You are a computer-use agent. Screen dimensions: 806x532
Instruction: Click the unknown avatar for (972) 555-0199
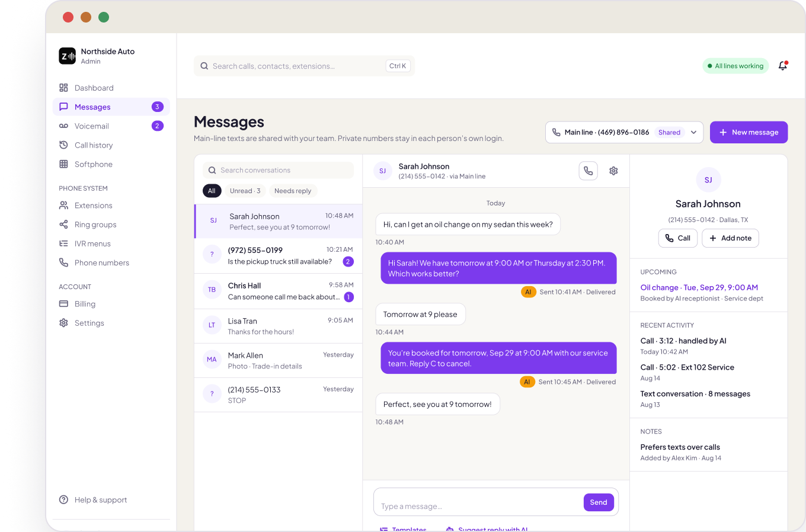click(x=212, y=254)
